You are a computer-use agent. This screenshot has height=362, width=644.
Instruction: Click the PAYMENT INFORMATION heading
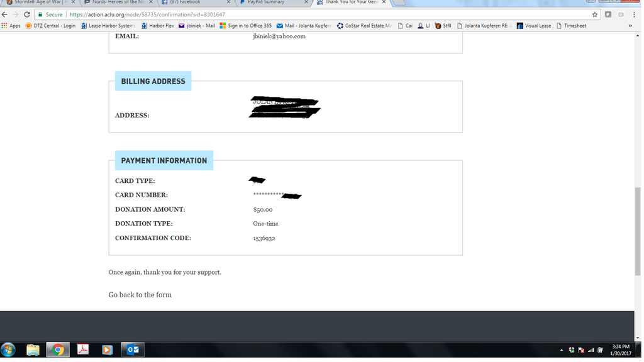pos(164,160)
